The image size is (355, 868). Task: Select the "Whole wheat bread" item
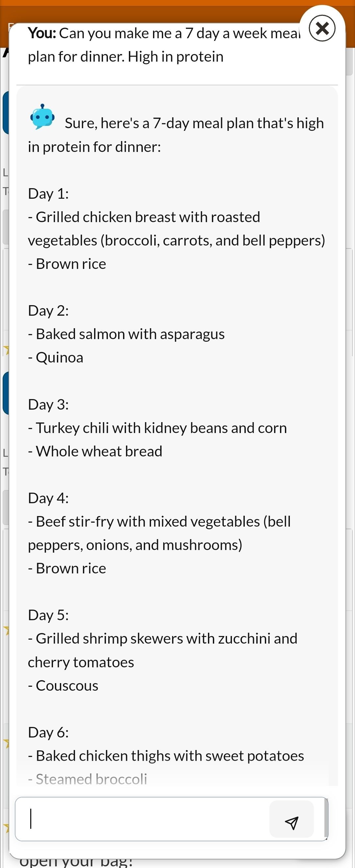point(99,451)
